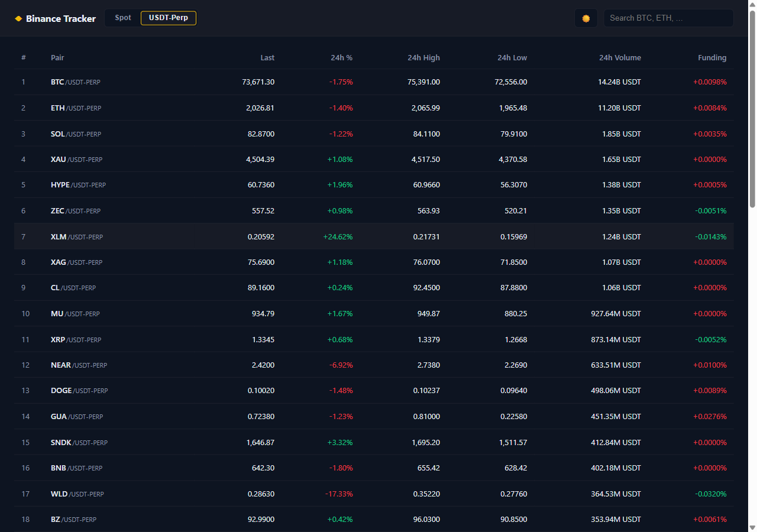Open the XRP/USDT-PERP pair

[76, 340]
